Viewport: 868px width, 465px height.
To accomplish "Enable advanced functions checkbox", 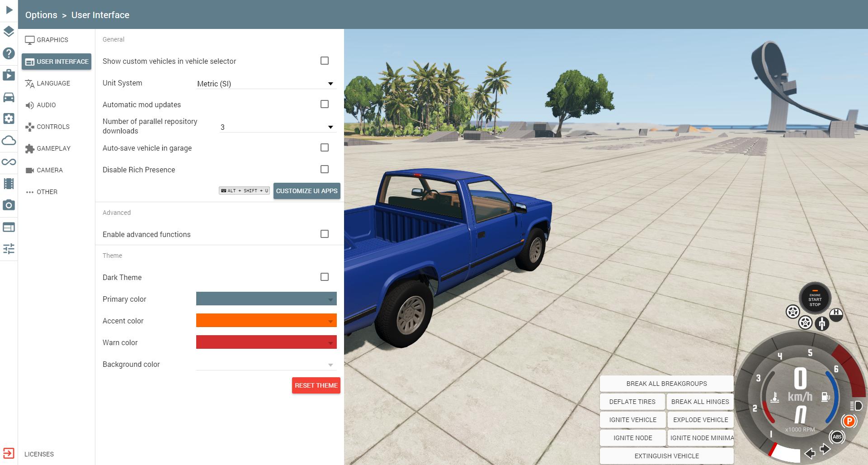I will [325, 234].
